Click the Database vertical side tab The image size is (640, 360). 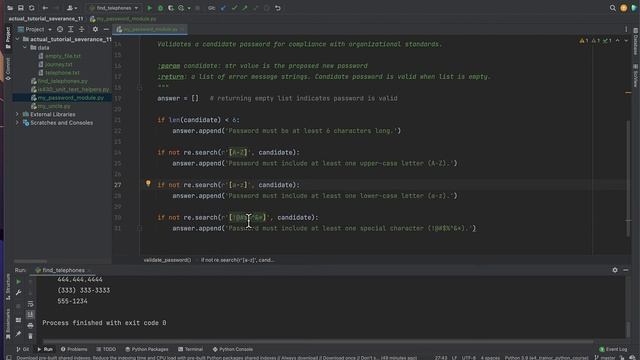tap(636, 41)
